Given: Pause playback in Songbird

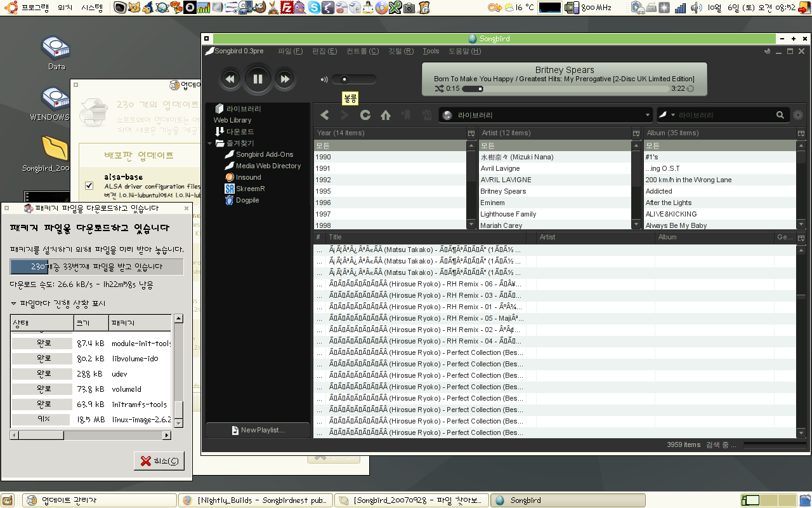Looking at the screenshot, I should pyautogui.click(x=258, y=79).
